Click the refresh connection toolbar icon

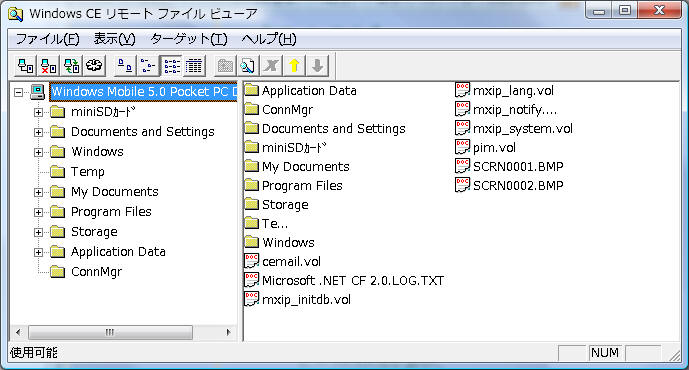tap(71, 66)
